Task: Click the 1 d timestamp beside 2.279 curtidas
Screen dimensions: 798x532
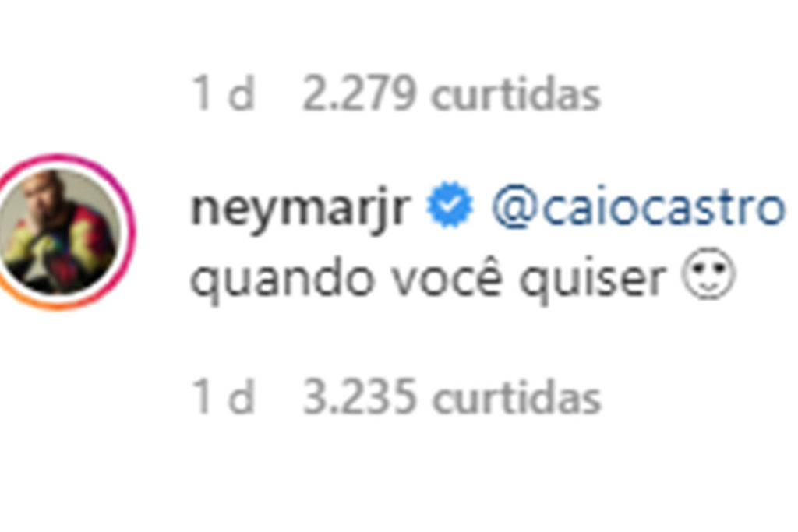Action: [222, 93]
